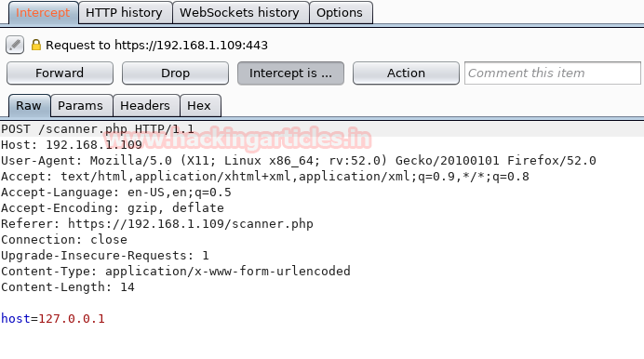Click the Content-Length: 14 header line
The image size is (644, 359).
click(68, 286)
